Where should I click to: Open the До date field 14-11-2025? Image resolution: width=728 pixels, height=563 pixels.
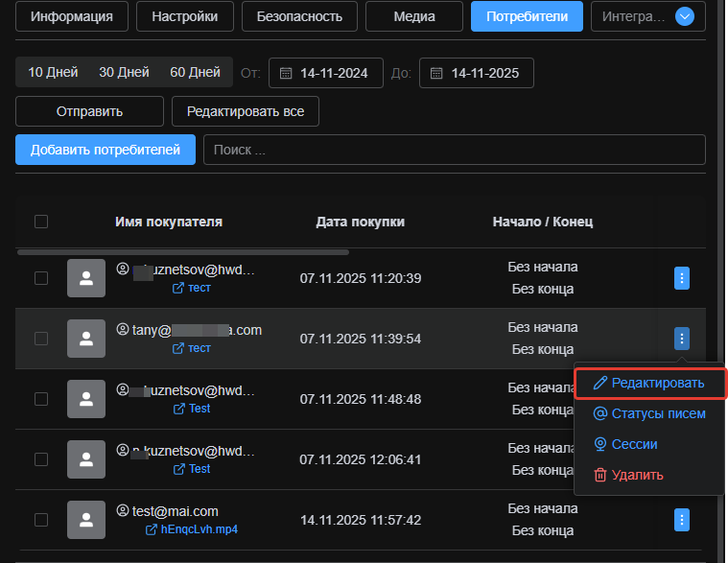coord(477,73)
